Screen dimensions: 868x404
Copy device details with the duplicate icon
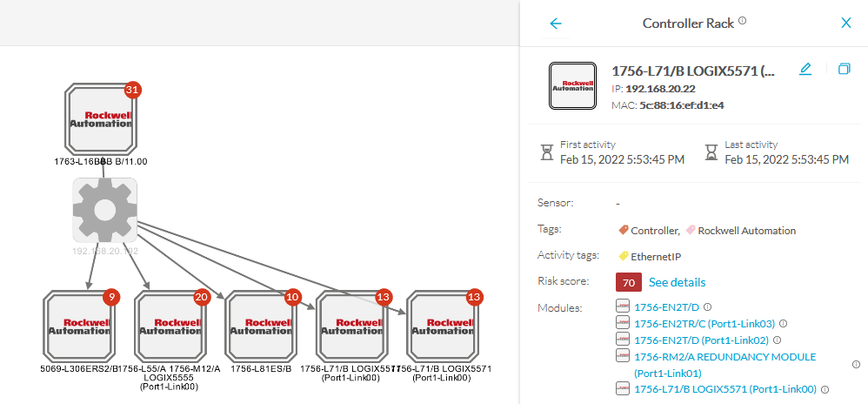844,69
